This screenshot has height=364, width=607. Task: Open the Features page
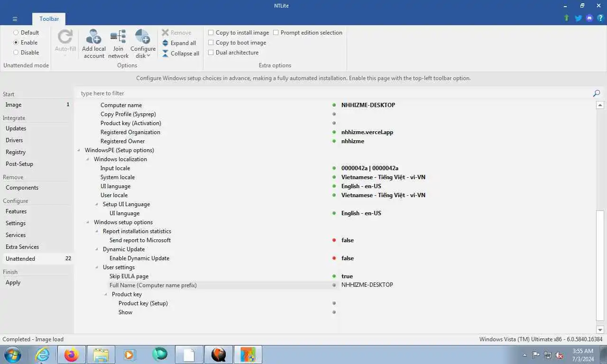click(x=37, y=211)
